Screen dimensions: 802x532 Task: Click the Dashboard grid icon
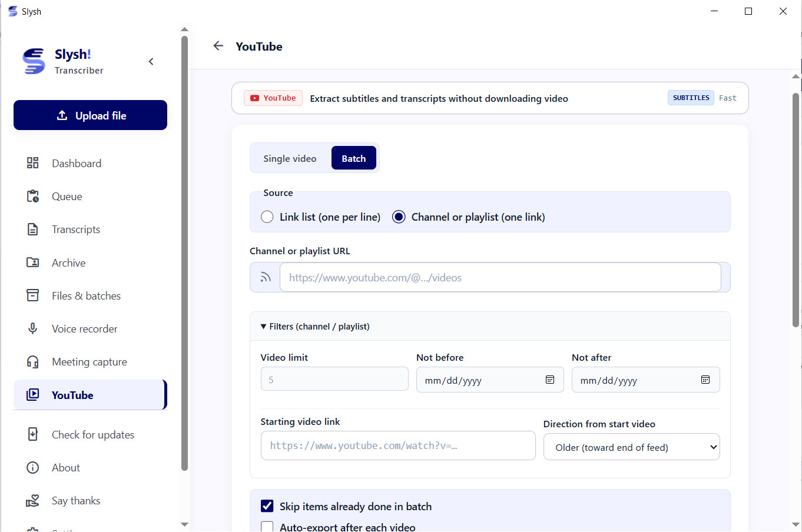pos(33,163)
